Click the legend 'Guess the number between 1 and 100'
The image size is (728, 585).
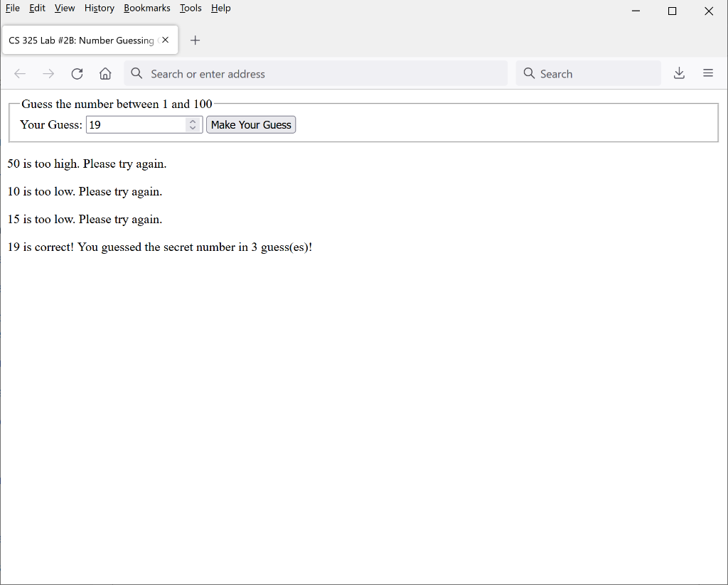[x=117, y=104]
